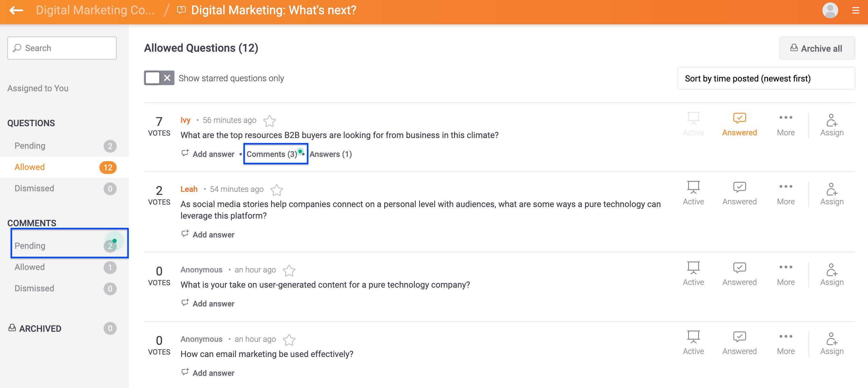
Task: Click the back arrow in the header
Action: point(16,10)
